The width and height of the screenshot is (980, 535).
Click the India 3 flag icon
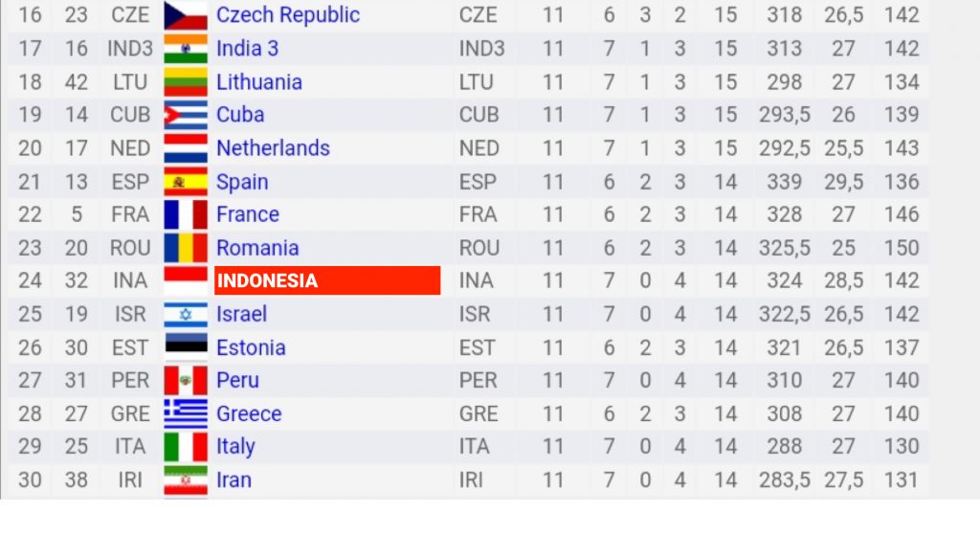pyautogui.click(x=186, y=48)
